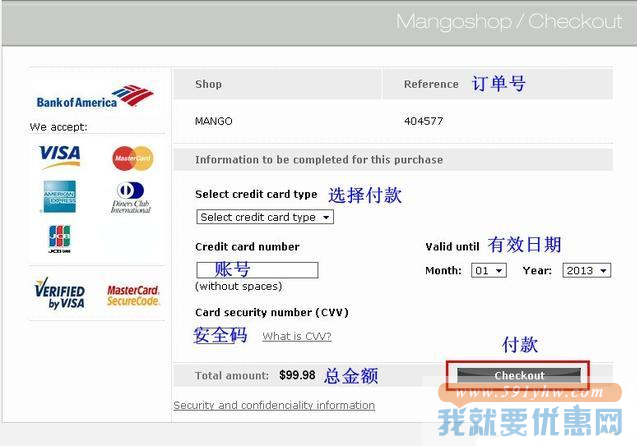Click the Bank of America logo
Screen dimensions: 637x446
click(x=95, y=97)
